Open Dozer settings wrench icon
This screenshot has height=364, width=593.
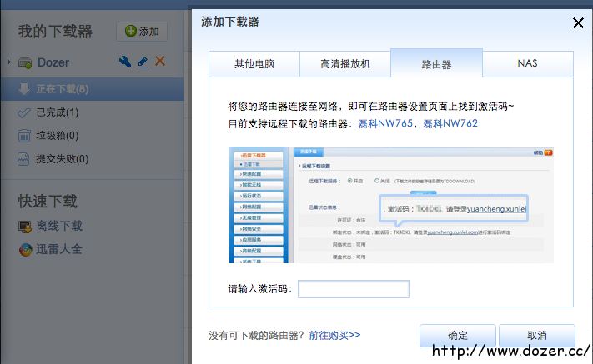tap(125, 62)
